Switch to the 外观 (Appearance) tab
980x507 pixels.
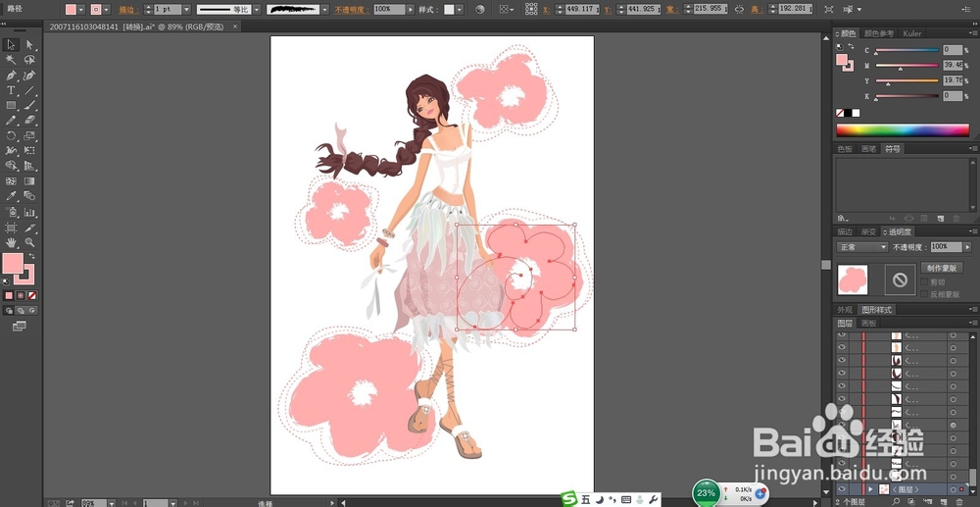coord(845,310)
